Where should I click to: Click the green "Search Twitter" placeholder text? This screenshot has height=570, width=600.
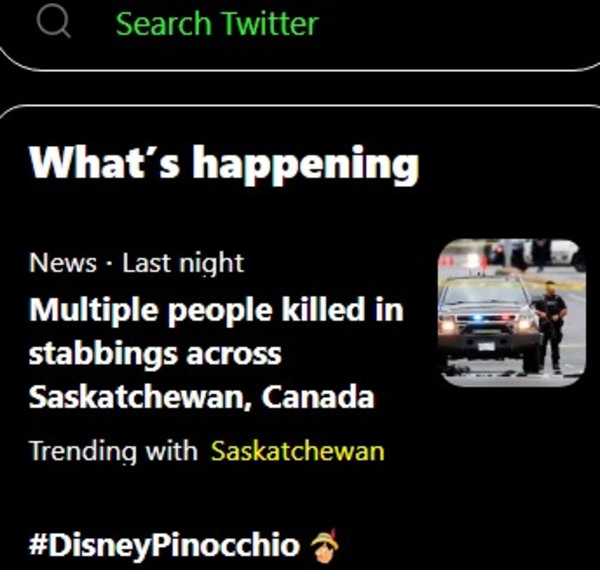coord(217,24)
